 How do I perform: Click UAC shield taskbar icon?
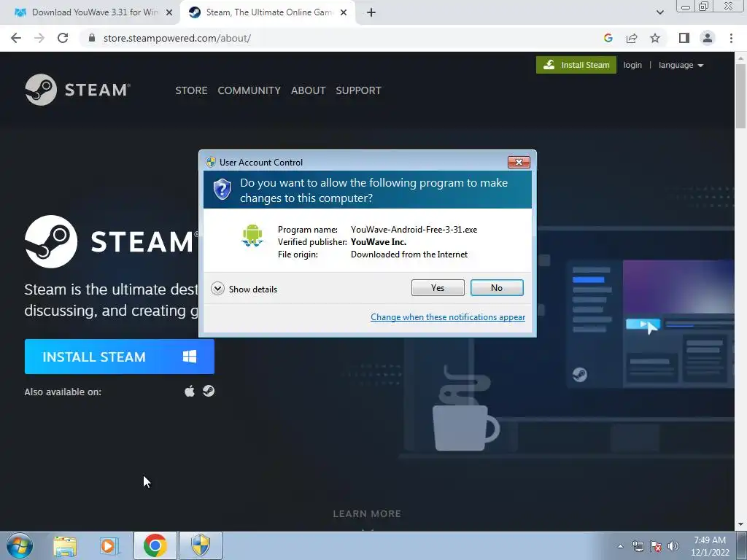(201, 545)
